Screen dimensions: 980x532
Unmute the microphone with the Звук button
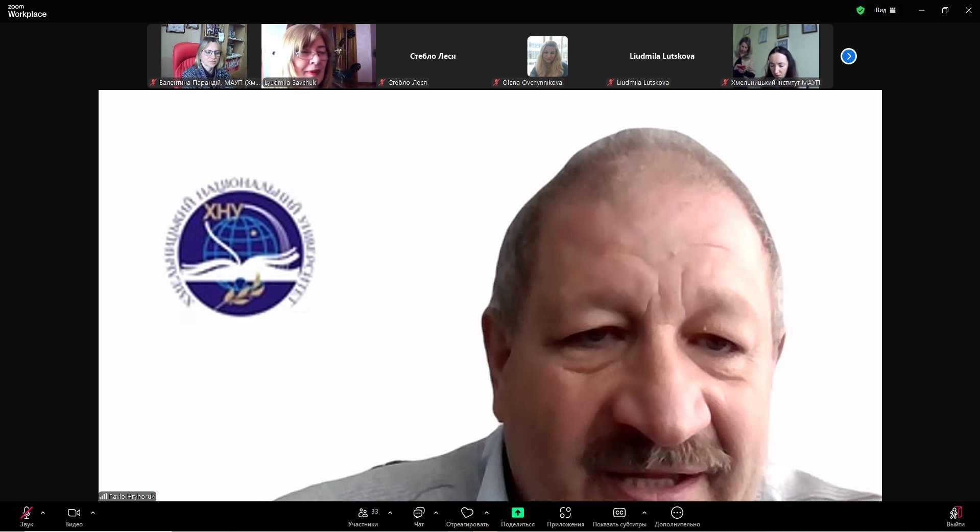[x=27, y=516]
